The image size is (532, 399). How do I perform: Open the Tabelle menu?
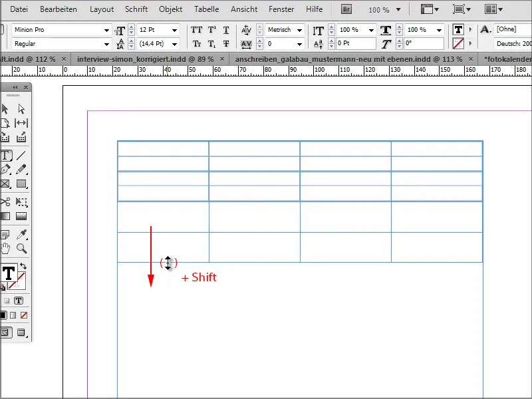point(206,9)
